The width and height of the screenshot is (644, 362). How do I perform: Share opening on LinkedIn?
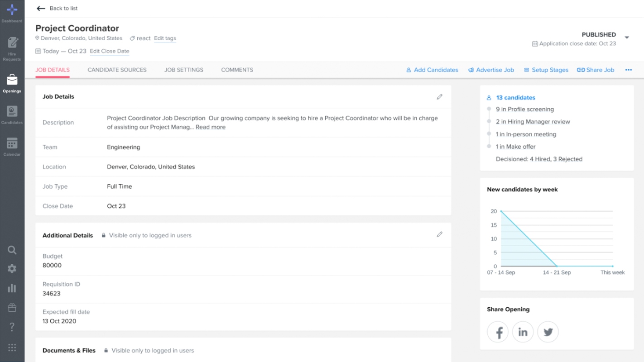pos(523,332)
